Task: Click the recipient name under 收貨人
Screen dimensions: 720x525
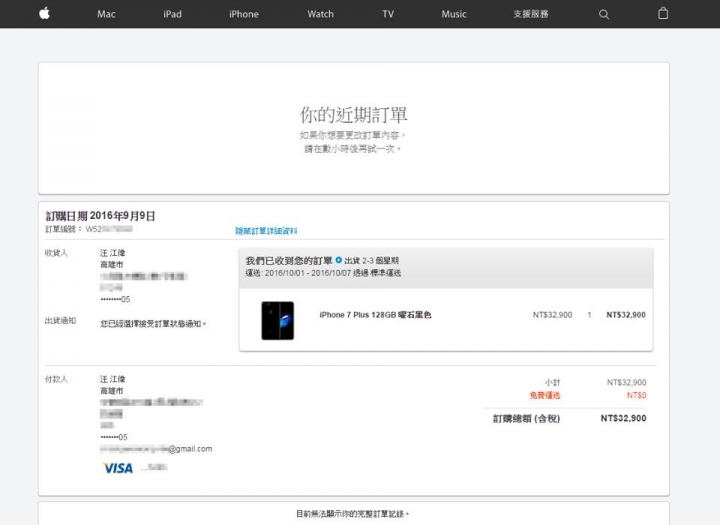Action: [112, 253]
